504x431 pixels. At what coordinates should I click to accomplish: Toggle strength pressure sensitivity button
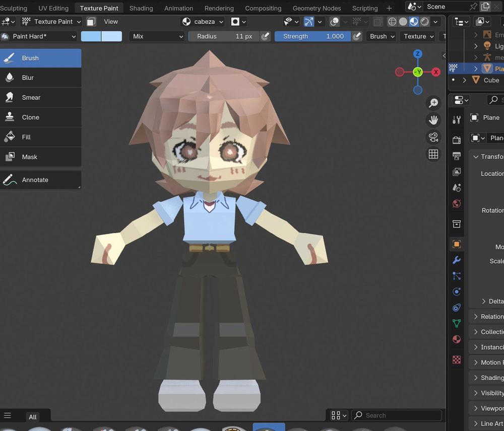pyautogui.click(x=356, y=36)
